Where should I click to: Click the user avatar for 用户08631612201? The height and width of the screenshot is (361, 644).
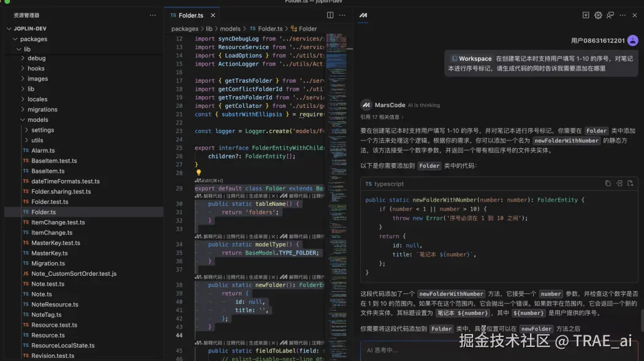(632, 40)
